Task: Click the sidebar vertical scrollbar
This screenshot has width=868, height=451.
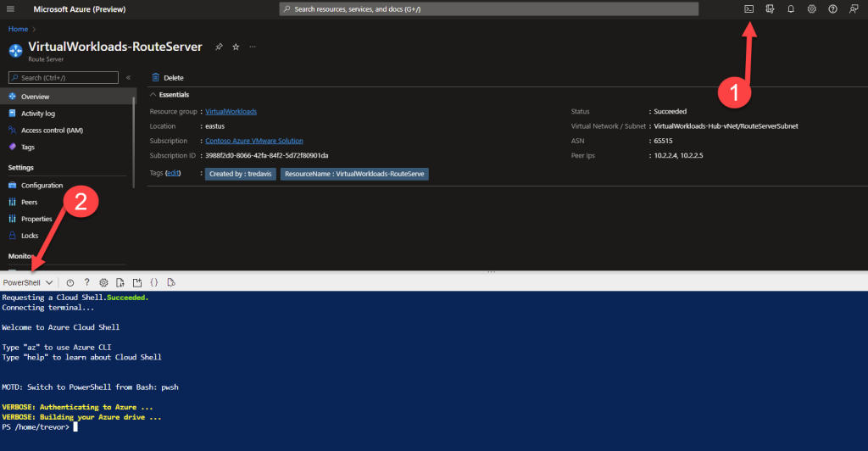Action: pyautogui.click(x=134, y=142)
